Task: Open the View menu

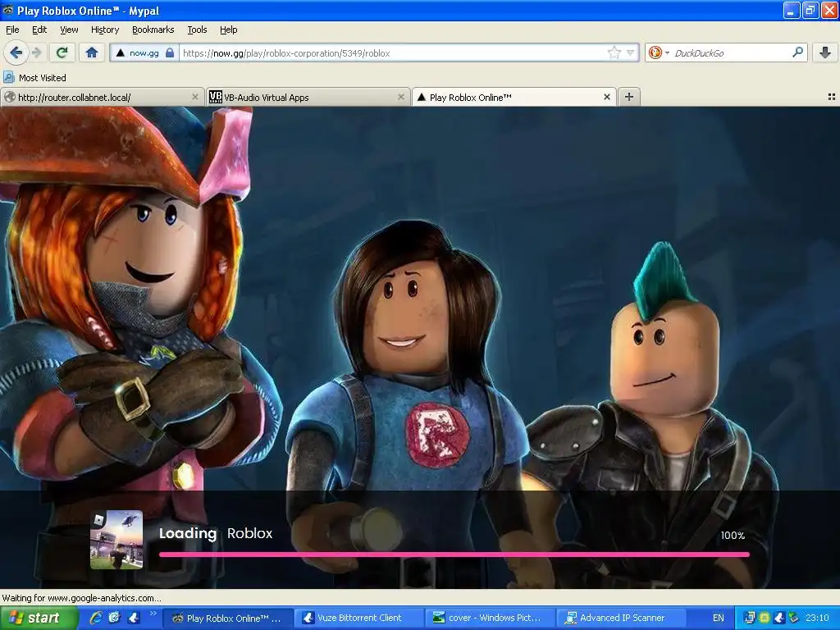Action: [69, 30]
